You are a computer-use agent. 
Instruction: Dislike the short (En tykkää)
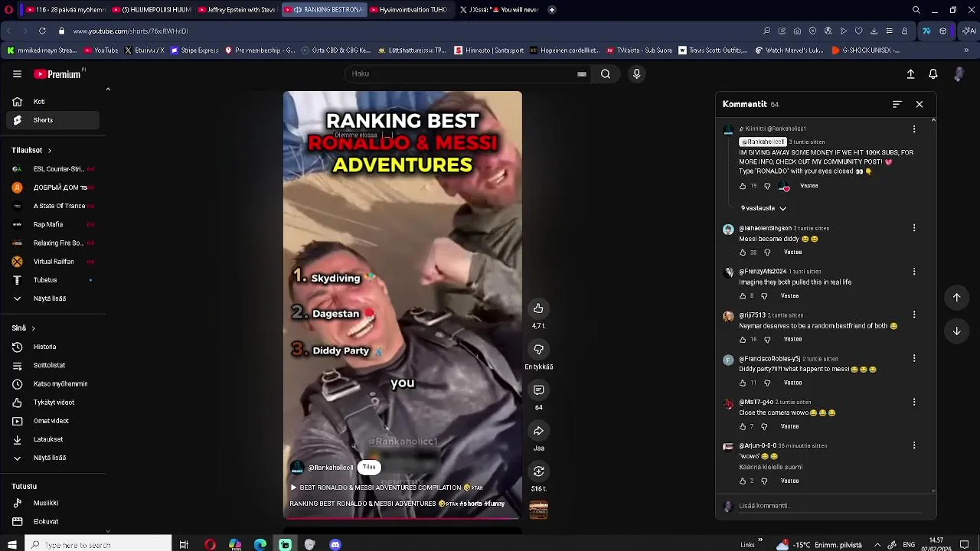pos(538,350)
